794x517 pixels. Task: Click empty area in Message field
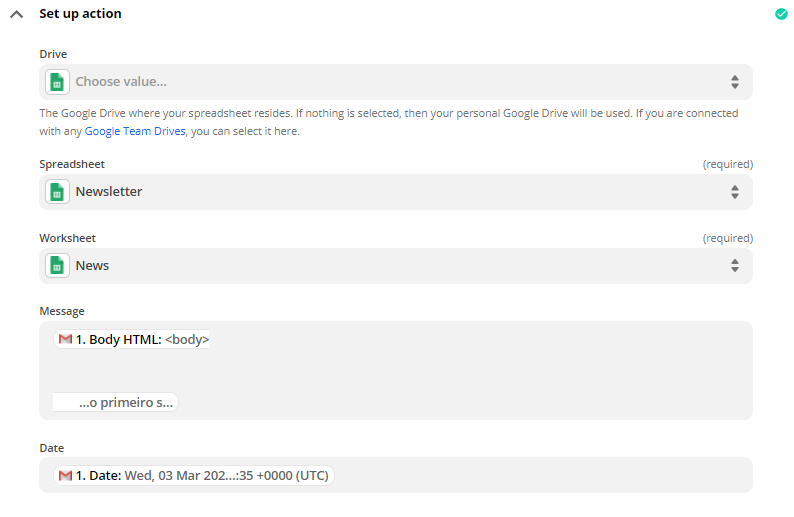point(480,372)
